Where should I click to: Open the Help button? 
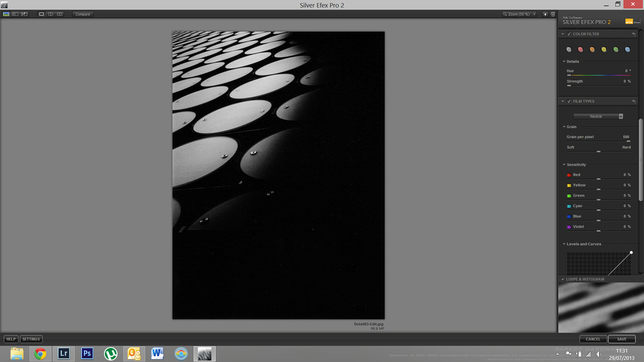[x=11, y=339]
